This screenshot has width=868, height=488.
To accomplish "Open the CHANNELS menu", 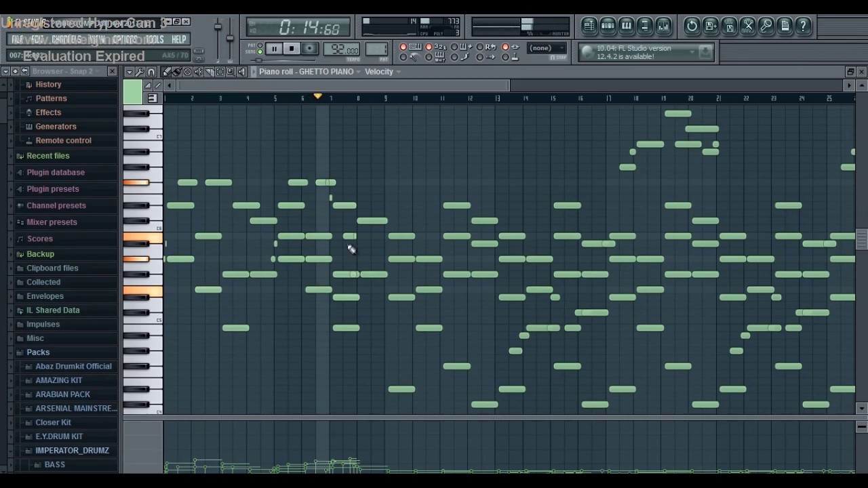I will pos(66,39).
